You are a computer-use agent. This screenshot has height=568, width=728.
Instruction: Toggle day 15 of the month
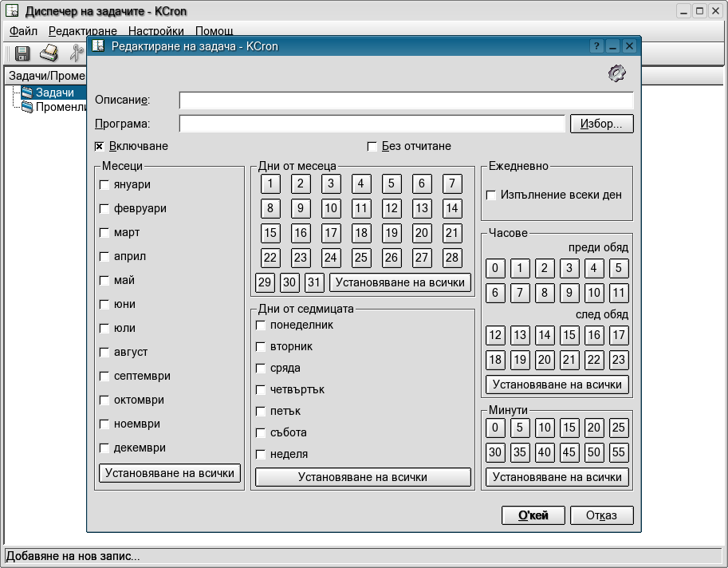(x=270, y=233)
